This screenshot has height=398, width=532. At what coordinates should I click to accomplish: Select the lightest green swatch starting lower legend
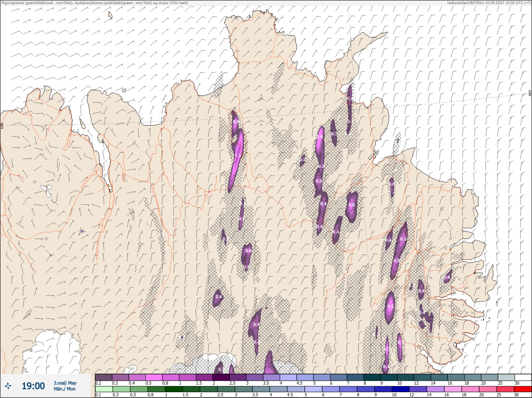(104, 389)
